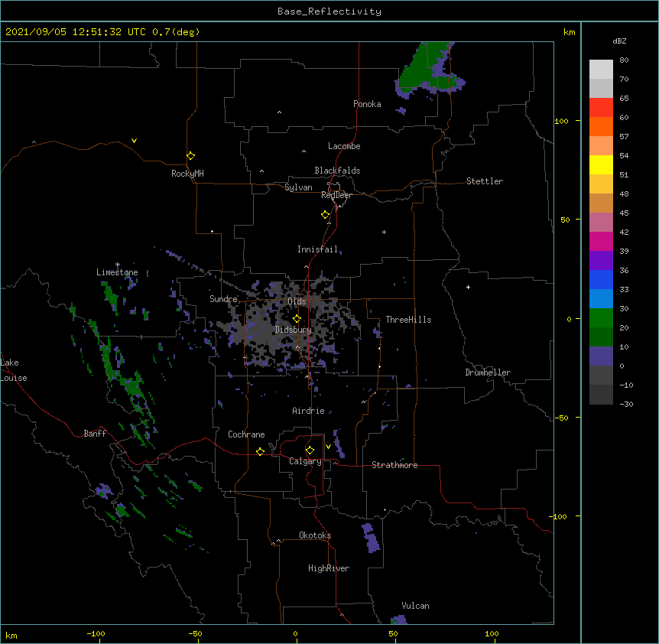This screenshot has height=644, width=659.
Task: Click the ThreeHills city label
Action: 408,320
